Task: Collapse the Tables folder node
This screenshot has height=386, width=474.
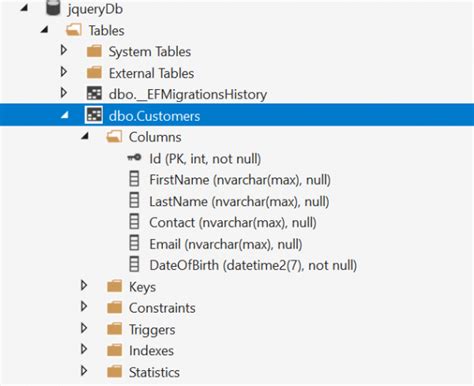Action: coord(44,30)
